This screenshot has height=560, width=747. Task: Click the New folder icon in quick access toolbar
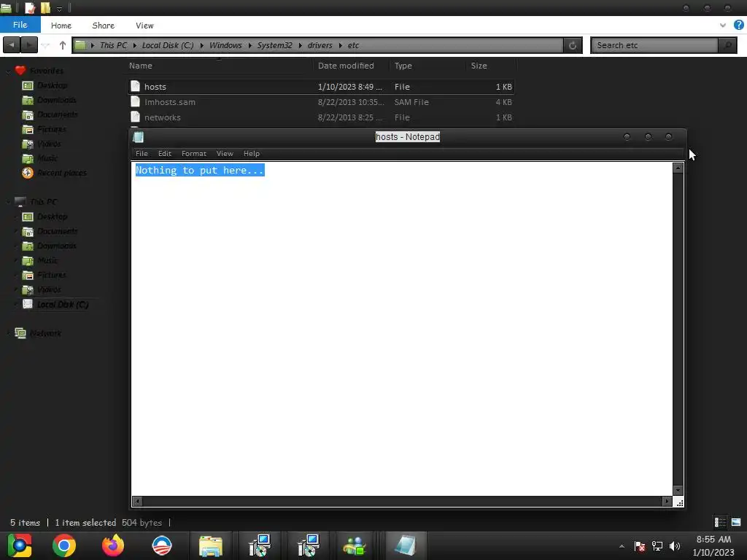pyautogui.click(x=45, y=7)
